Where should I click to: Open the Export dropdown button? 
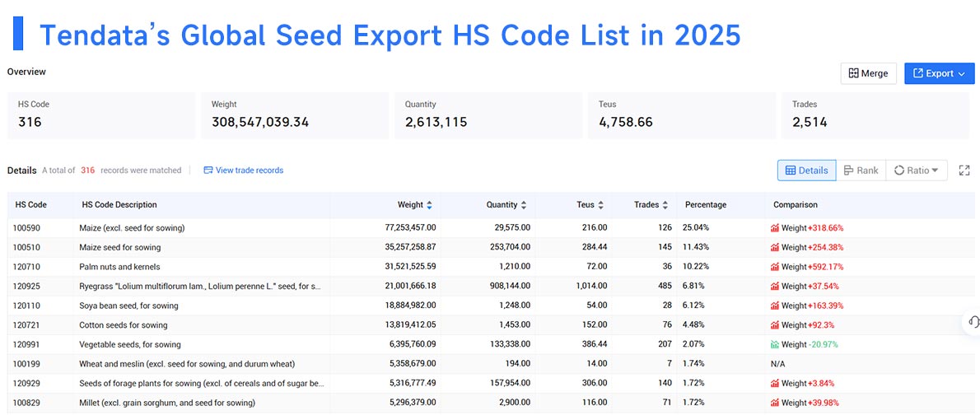940,73
